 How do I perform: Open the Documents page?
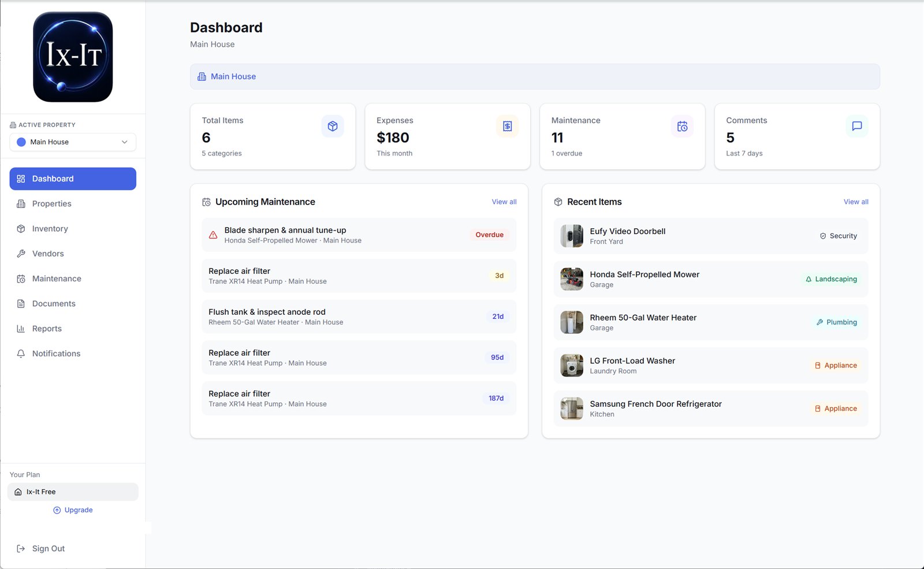click(x=73, y=304)
